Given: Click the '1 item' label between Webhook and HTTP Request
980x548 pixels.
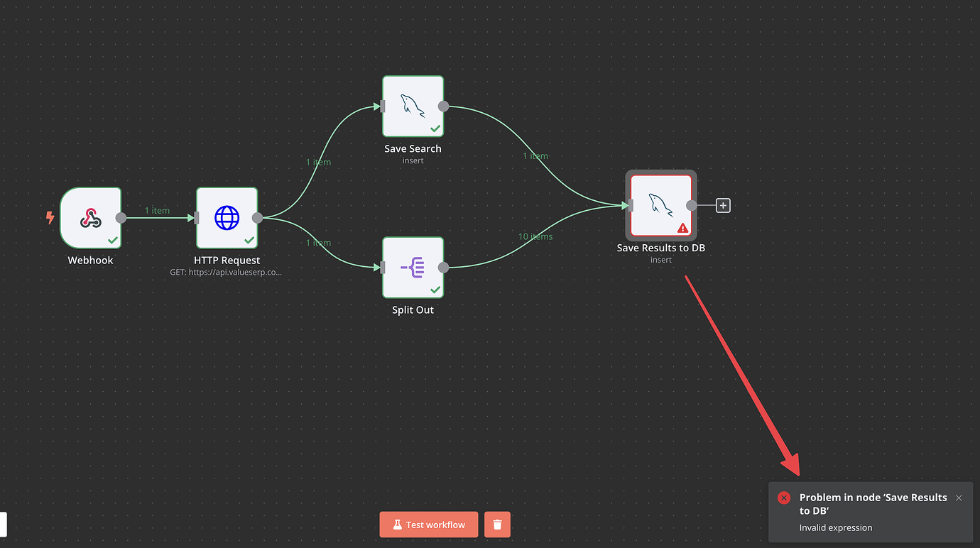Looking at the screenshot, I should click(x=157, y=210).
